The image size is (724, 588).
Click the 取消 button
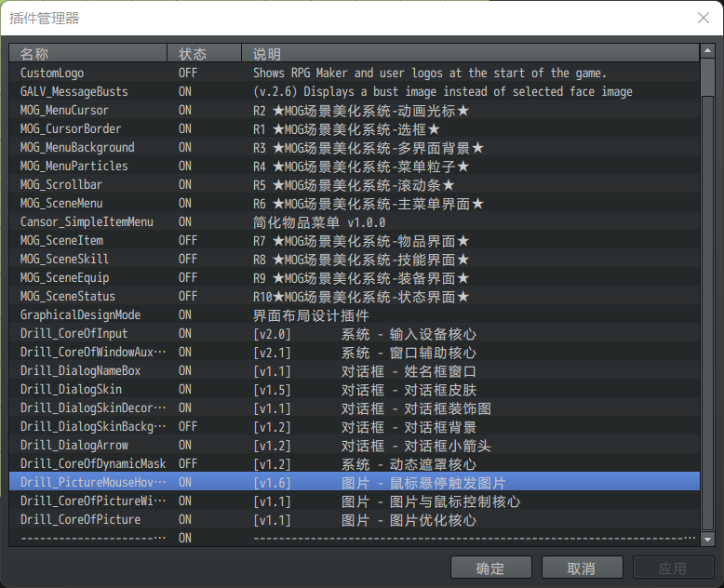pyautogui.click(x=582, y=568)
